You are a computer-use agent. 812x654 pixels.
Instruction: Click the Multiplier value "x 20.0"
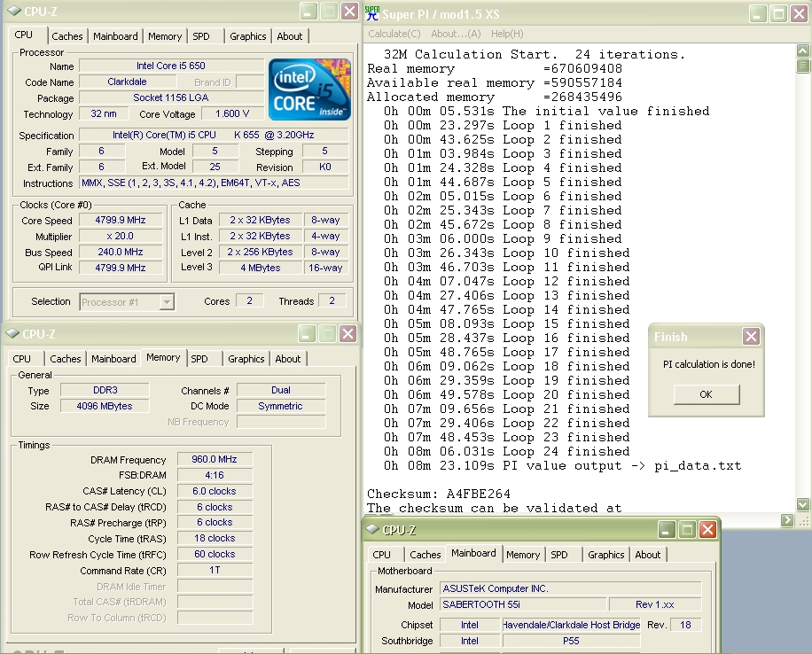121,236
